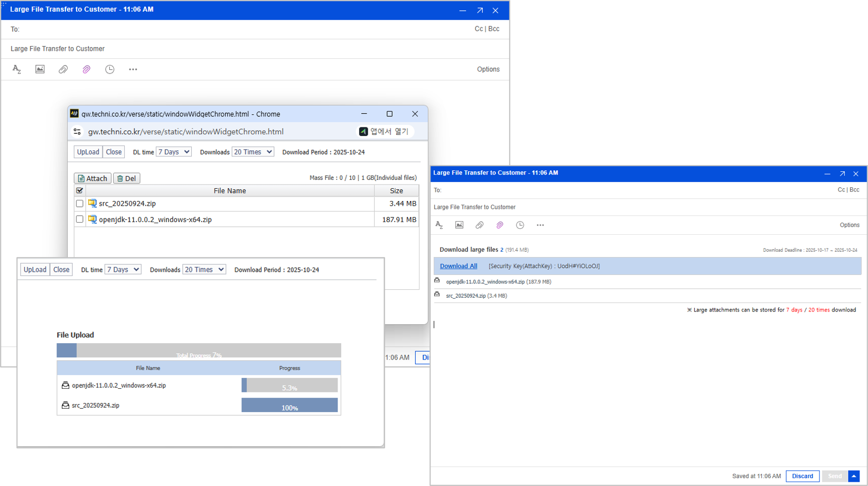Image resolution: width=868 pixels, height=486 pixels.
Task: Click the Download All link
Action: [458, 267]
